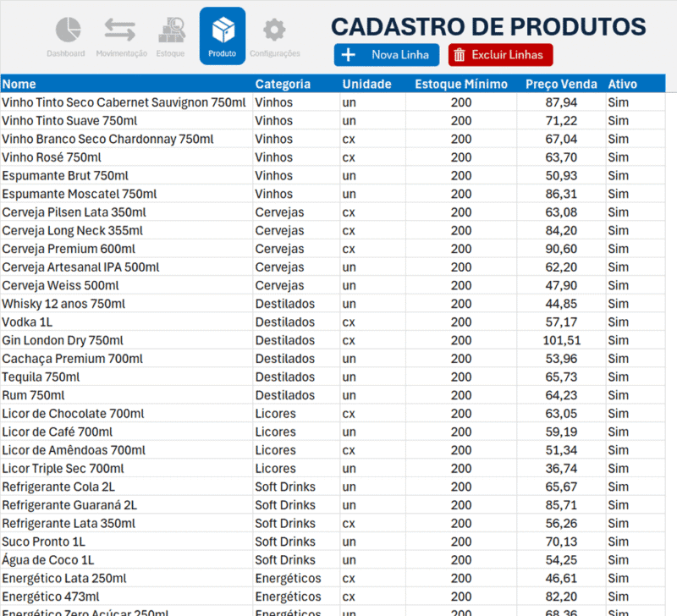Select cell Tequila 750ml

pos(126,377)
